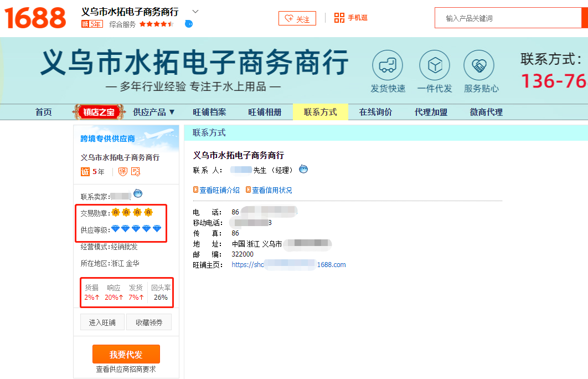Viewport: 588px width, 379px height.
Task: Expand the 供应产品 dropdown menu
Action: (x=154, y=112)
